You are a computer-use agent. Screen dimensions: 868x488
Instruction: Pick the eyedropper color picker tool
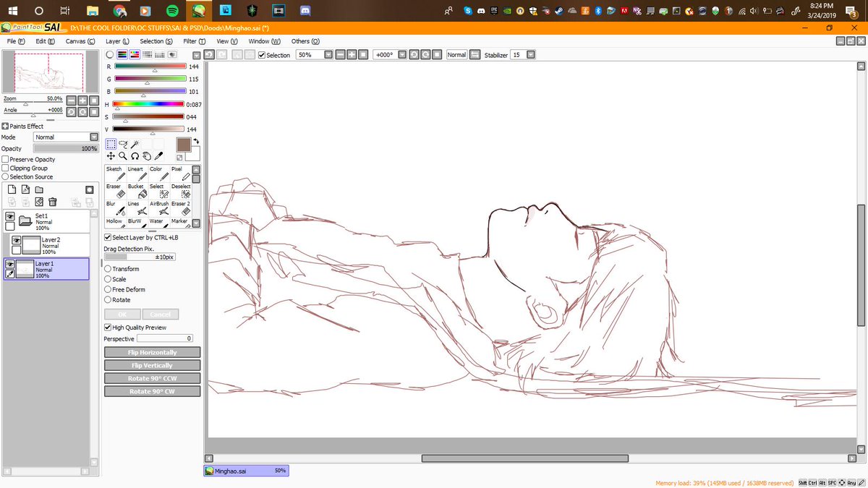(x=159, y=155)
